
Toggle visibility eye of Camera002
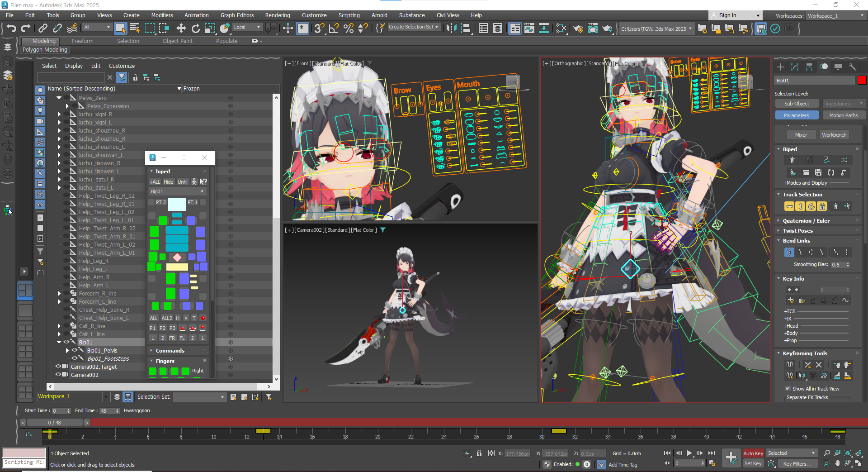58,375
